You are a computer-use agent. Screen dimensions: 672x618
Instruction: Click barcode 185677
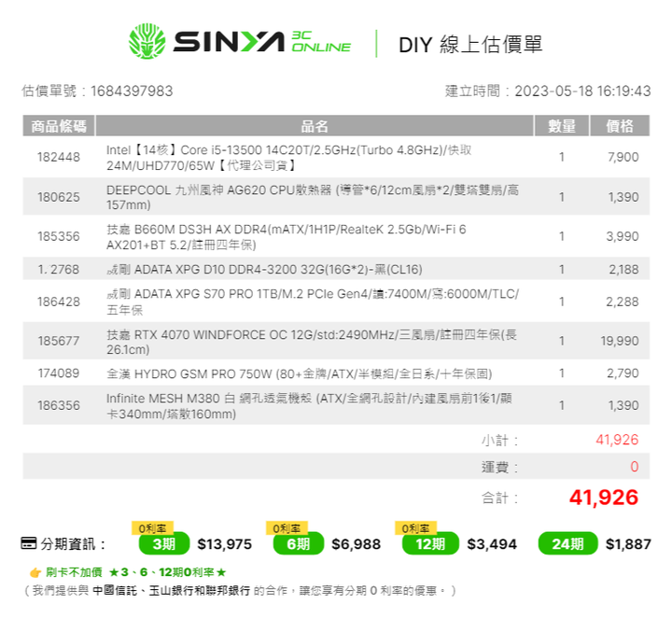pos(59,341)
